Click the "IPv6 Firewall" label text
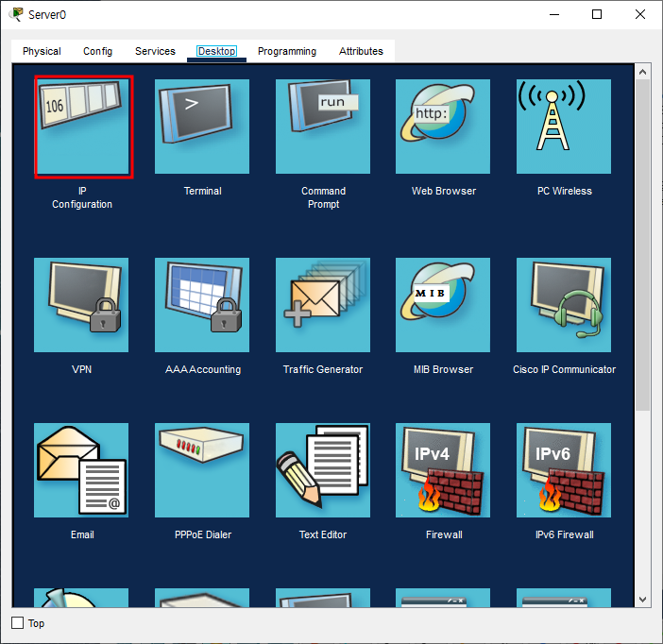This screenshot has width=663, height=644. pyautogui.click(x=565, y=534)
